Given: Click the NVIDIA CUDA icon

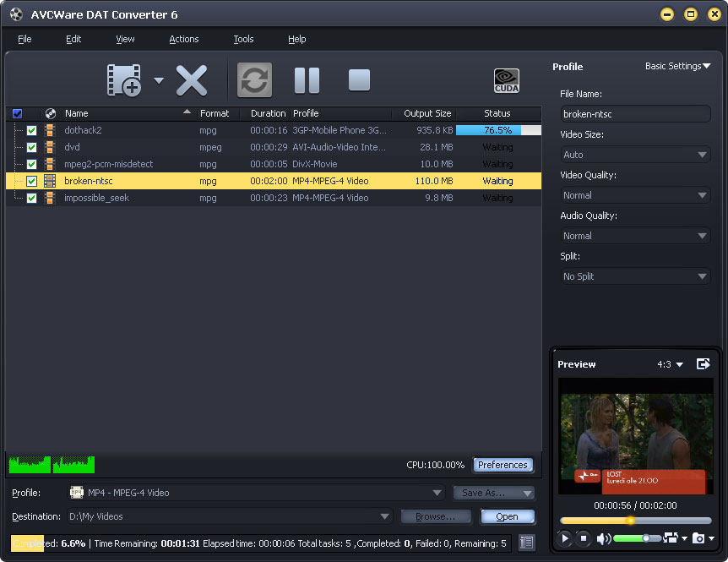Looking at the screenshot, I should tap(506, 80).
